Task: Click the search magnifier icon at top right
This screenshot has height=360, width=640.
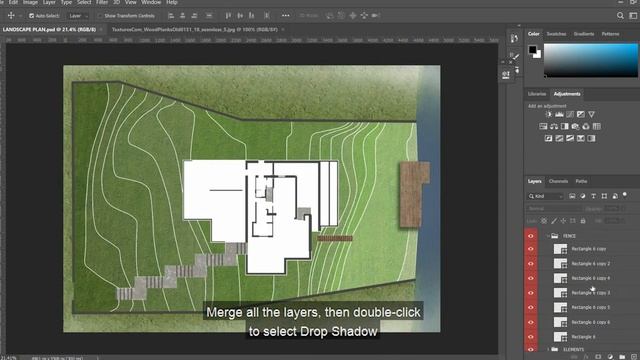Action: 620,16
